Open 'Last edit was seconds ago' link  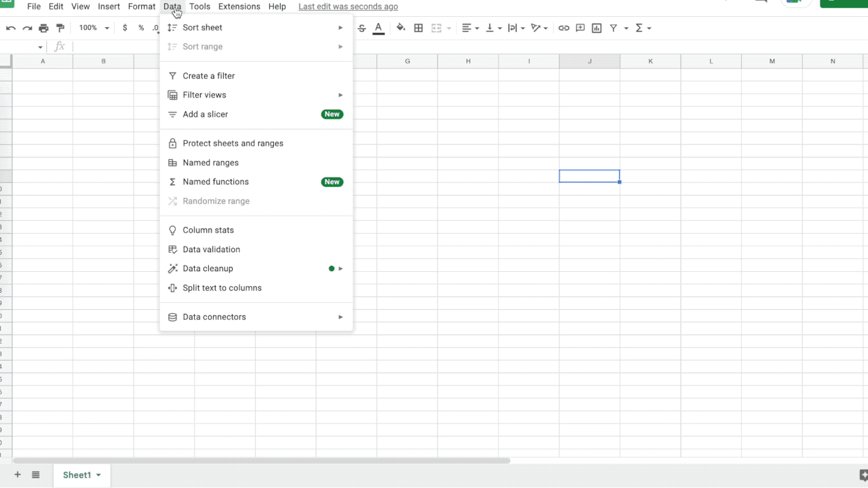[348, 7]
